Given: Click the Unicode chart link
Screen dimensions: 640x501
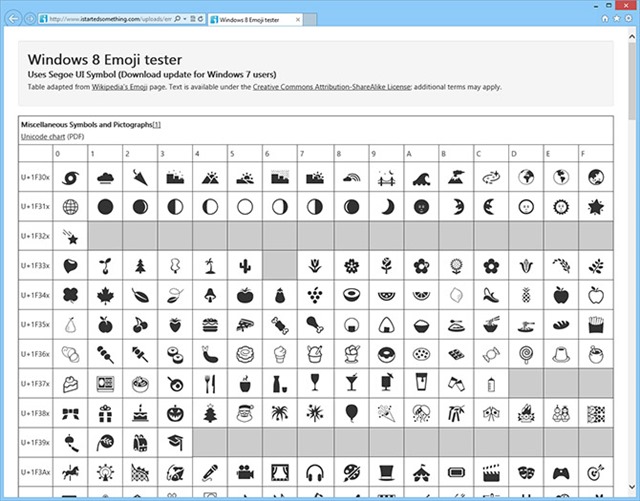Looking at the screenshot, I should (x=43, y=137).
